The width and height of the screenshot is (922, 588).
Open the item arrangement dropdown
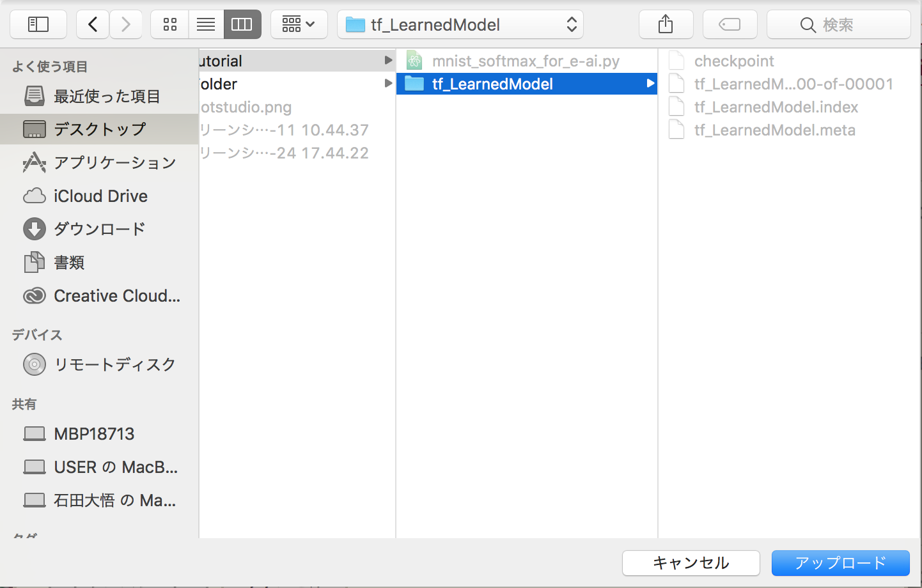tap(299, 24)
